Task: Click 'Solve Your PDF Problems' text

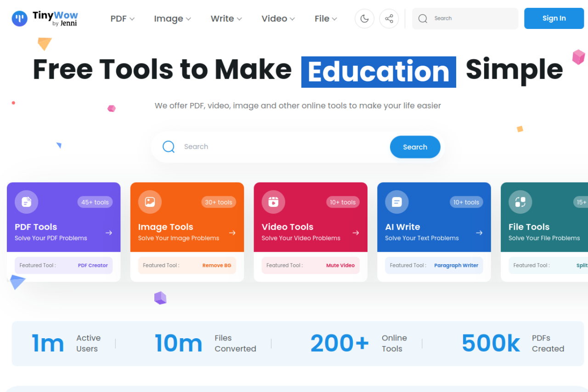Action: (51, 238)
